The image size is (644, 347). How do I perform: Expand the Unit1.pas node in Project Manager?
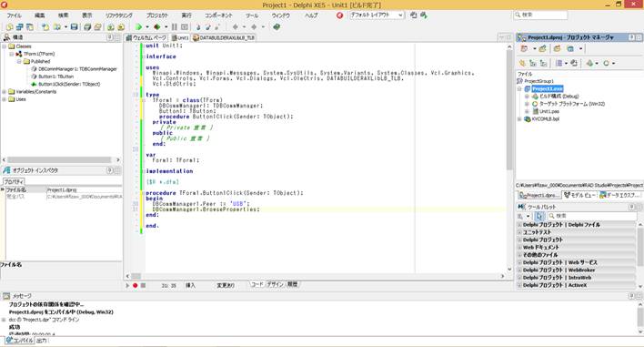[527, 111]
